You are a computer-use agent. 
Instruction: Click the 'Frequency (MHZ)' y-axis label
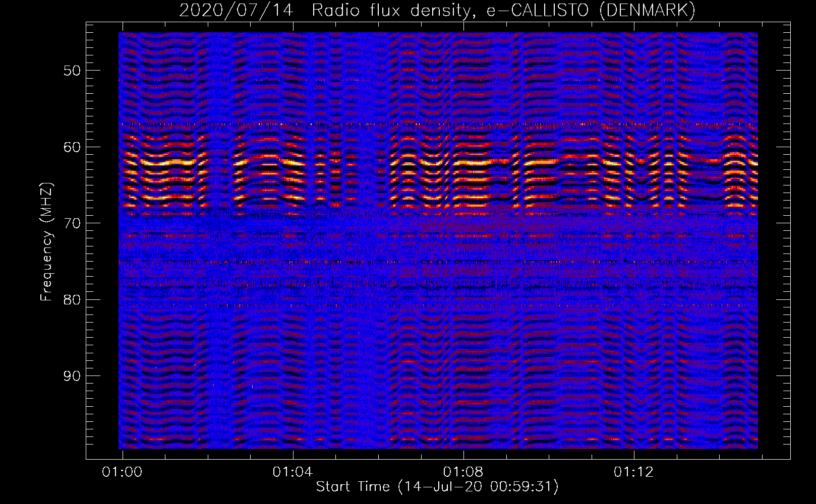point(46,242)
